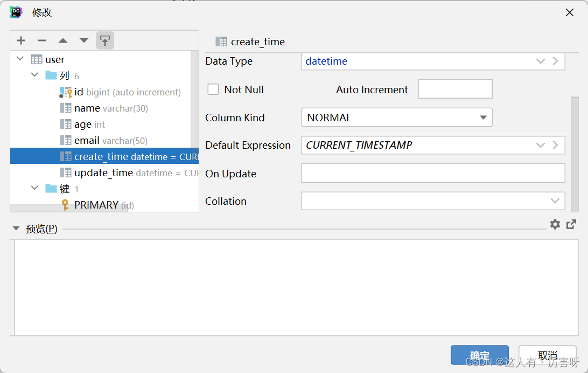Viewport: 588px width, 373px height.
Task: Click the tree panel horizontal scrollbar
Action: (x=69, y=208)
